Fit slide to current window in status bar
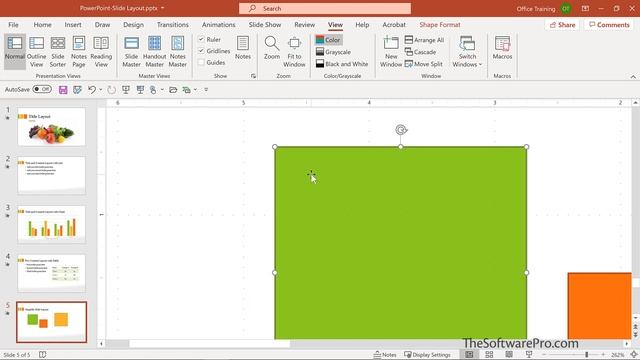 tap(634, 355)
